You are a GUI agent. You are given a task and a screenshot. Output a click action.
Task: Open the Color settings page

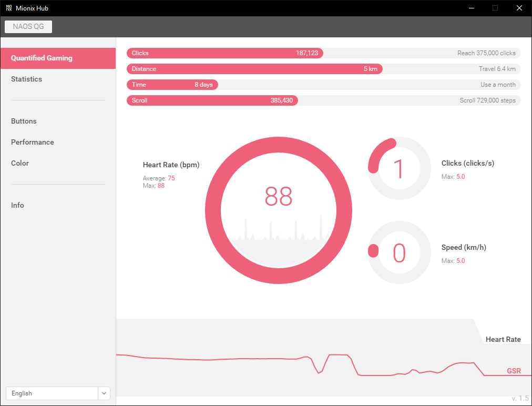[x=20, y=163]
